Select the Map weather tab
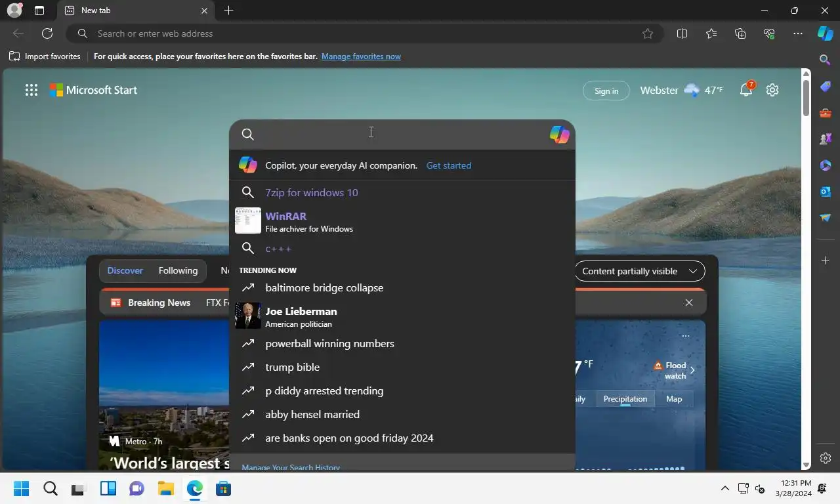This screenshot has width=840, height=504. tap(674, 399)
